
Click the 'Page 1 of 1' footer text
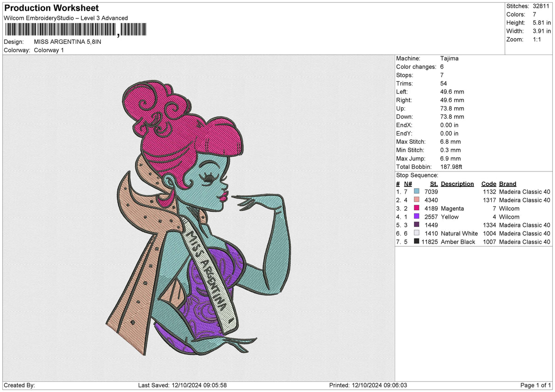pyautogui.click(x=536, y=386)
